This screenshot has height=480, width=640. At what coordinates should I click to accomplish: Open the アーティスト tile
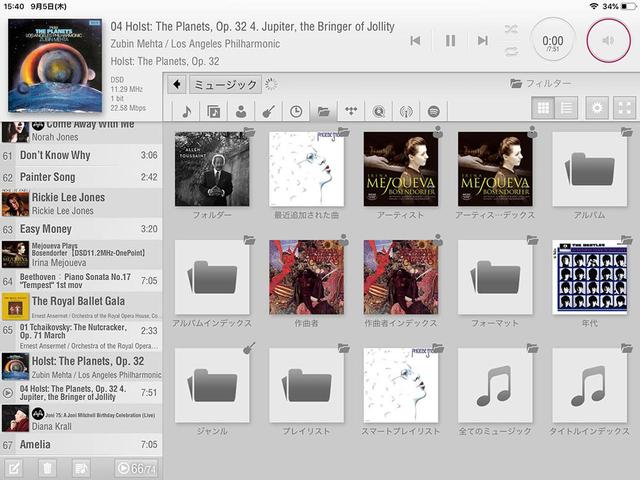[401, 169]
